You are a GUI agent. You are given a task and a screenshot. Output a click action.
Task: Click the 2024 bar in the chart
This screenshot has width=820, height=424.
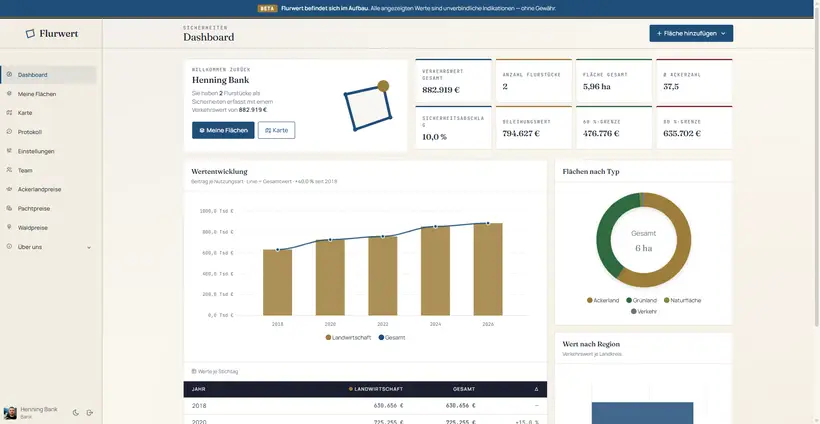coord(436,271)
